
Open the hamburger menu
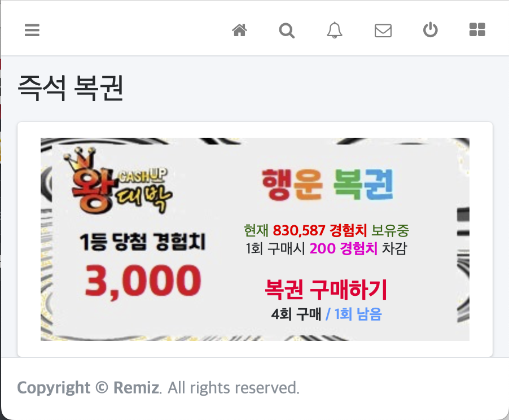[32, 30]
